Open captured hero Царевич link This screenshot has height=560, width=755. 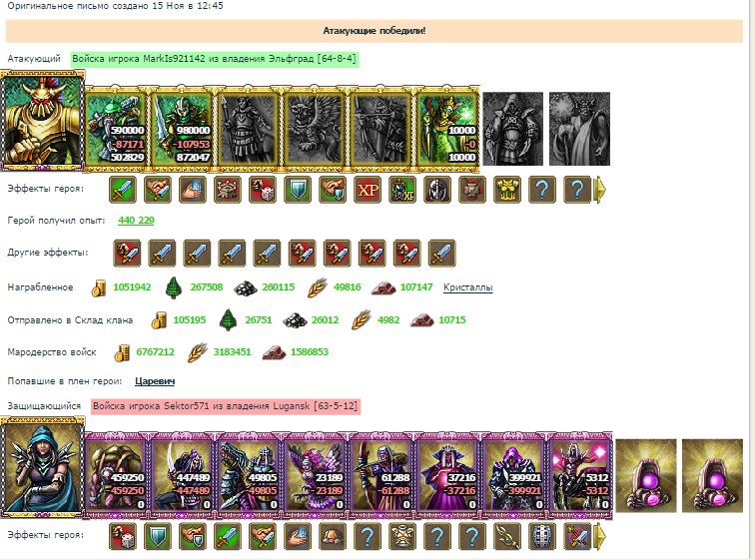[x=155, y=381]
